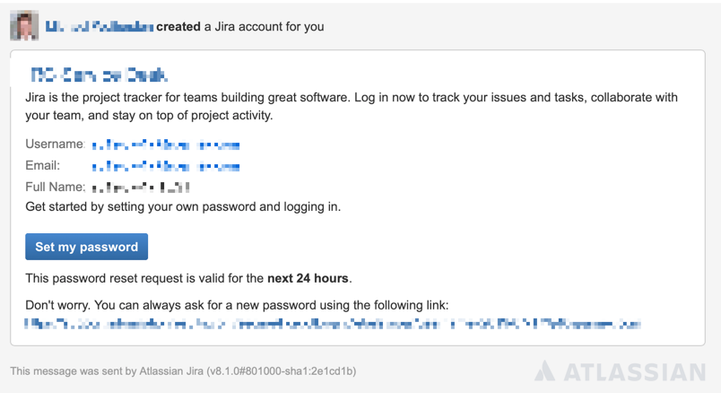Screen dimensions: 721x393
Task: Click the bold "created" word in header
Action: [178, 27]
